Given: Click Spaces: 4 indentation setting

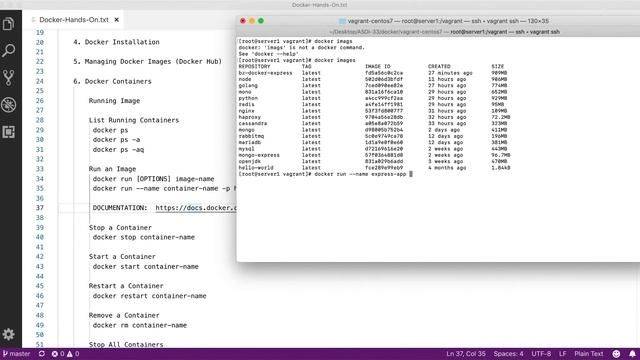Looking at the screenshot, I should pyautogui.click(x=508, y=354).
